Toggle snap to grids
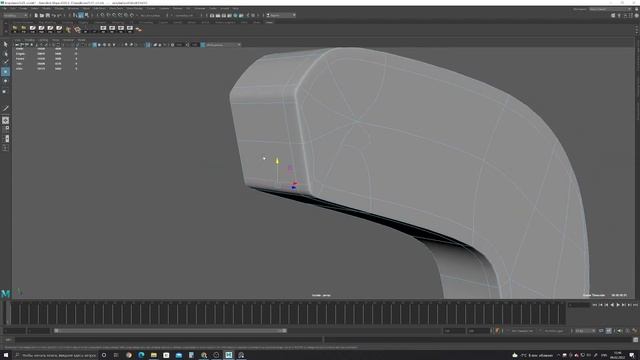This screenshot has height=360, width=640. pos(103,16)
